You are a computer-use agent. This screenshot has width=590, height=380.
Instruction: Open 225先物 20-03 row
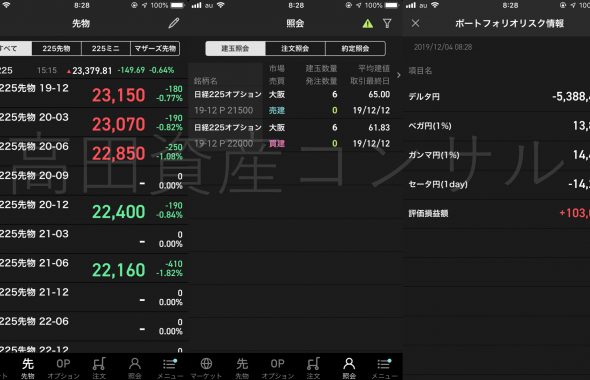coord(93,123)
